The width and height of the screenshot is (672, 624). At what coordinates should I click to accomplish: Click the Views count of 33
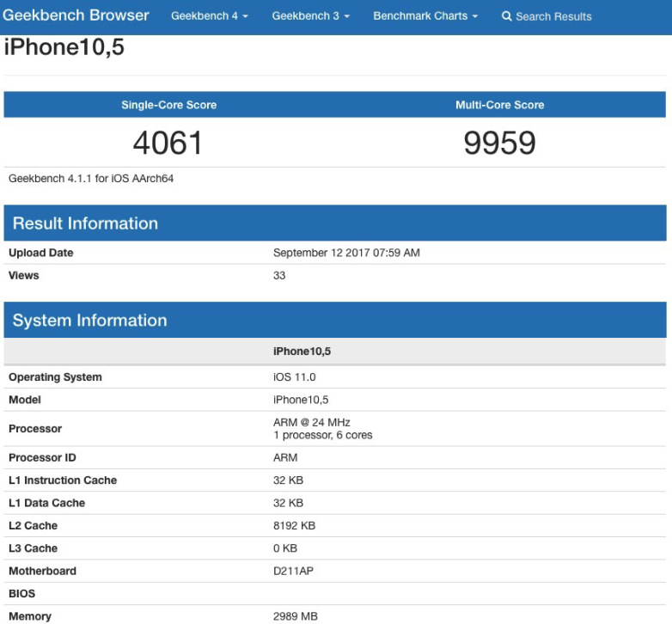[279, 275]
